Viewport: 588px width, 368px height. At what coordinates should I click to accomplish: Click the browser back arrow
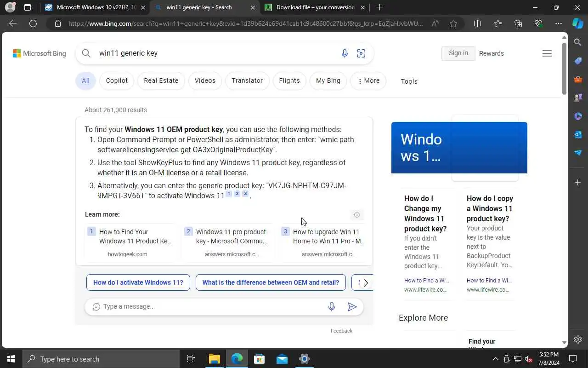pyautogui.click(x=13, y=23)
